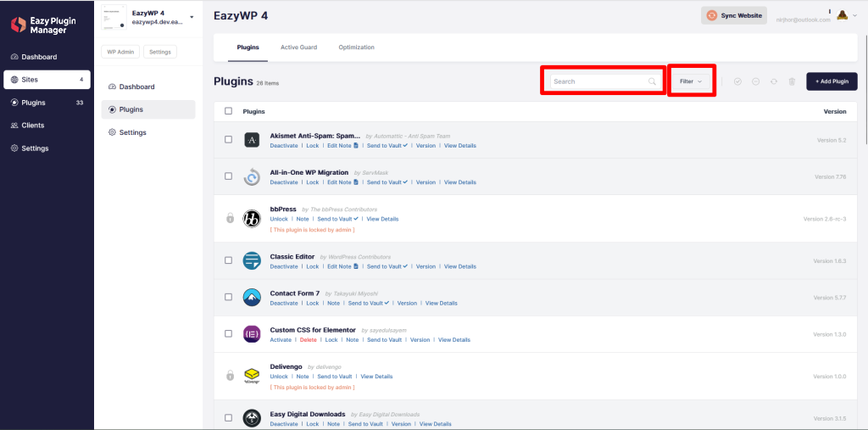The width and height of the screenshot is (868, 430).
Task: Click the EazyWP 4 site thumbnail
Action: pos(114,17)
